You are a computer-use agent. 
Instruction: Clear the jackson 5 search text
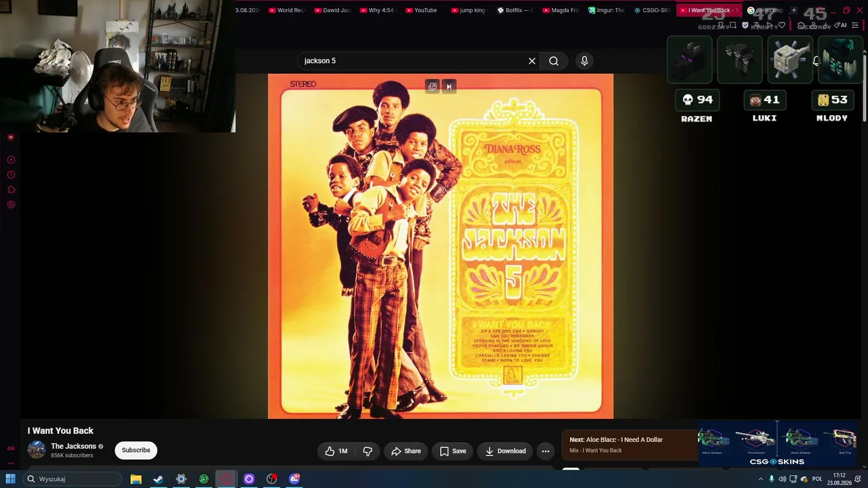pyautogui.click(x=532, y=61)
